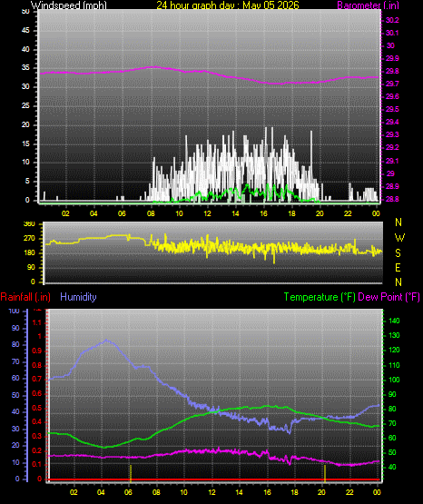
Task: Click the Temperature (°F) legend label
Action: pos(320,297)
